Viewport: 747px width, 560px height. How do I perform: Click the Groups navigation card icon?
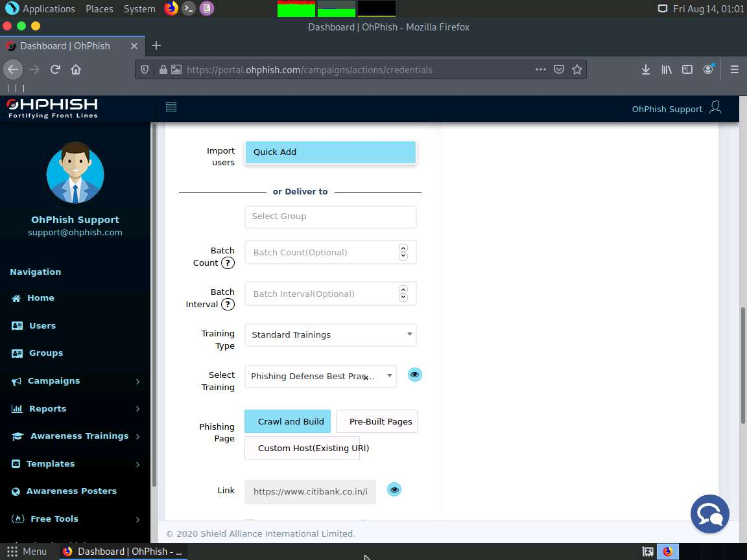17,353
